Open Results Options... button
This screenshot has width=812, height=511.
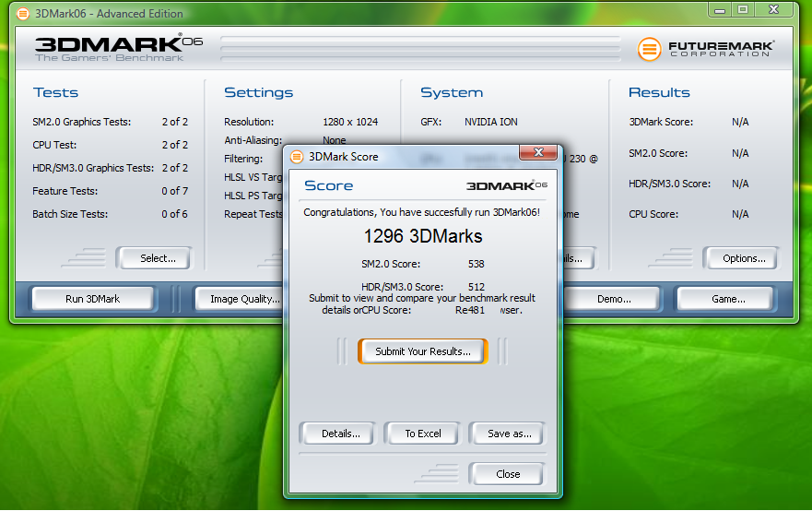click(740, 258)
